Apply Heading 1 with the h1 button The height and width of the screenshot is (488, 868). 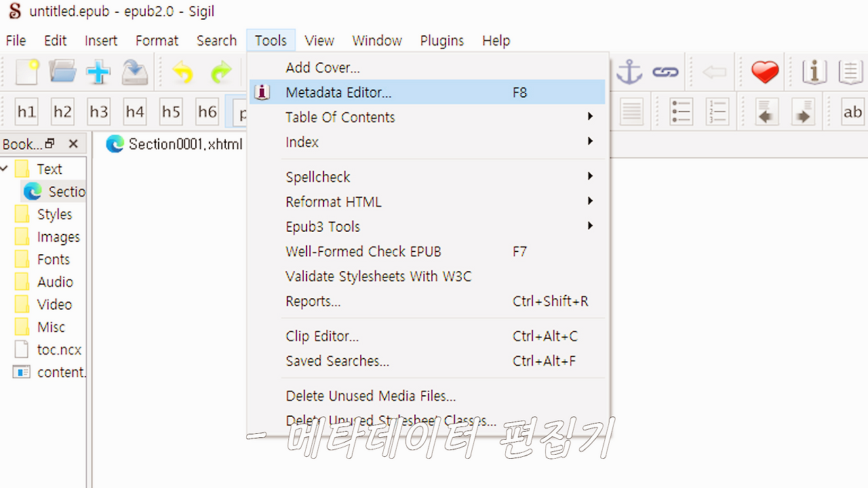tap(26, 112)
